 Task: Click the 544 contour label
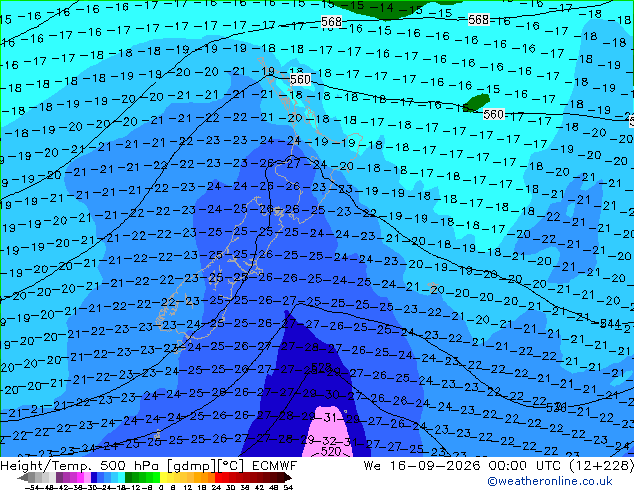pyautogui.click(x=610, y=323)
